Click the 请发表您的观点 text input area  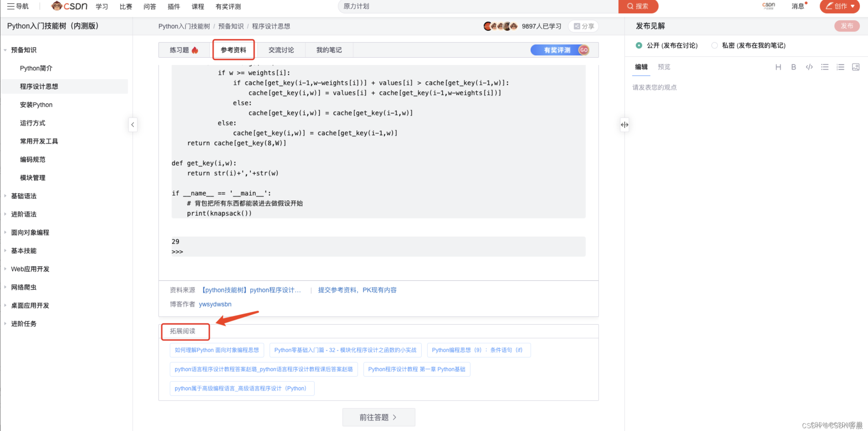[x=654, y=88]
